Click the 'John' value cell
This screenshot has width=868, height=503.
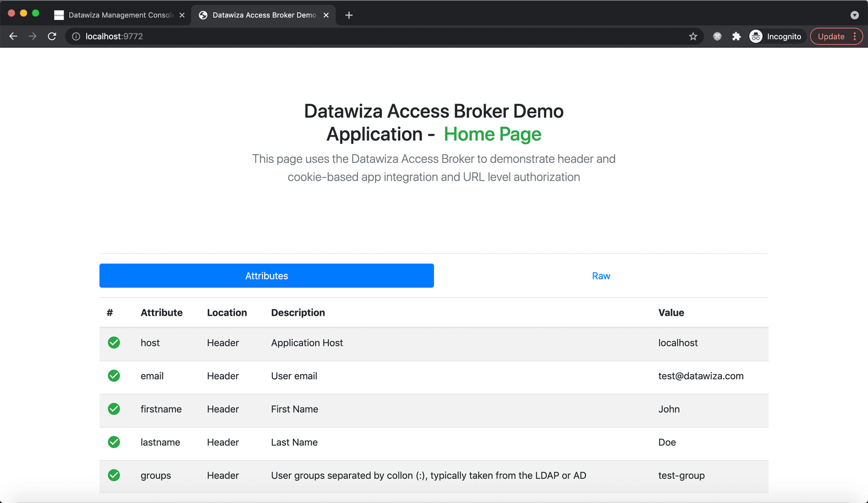coord(669,409)
